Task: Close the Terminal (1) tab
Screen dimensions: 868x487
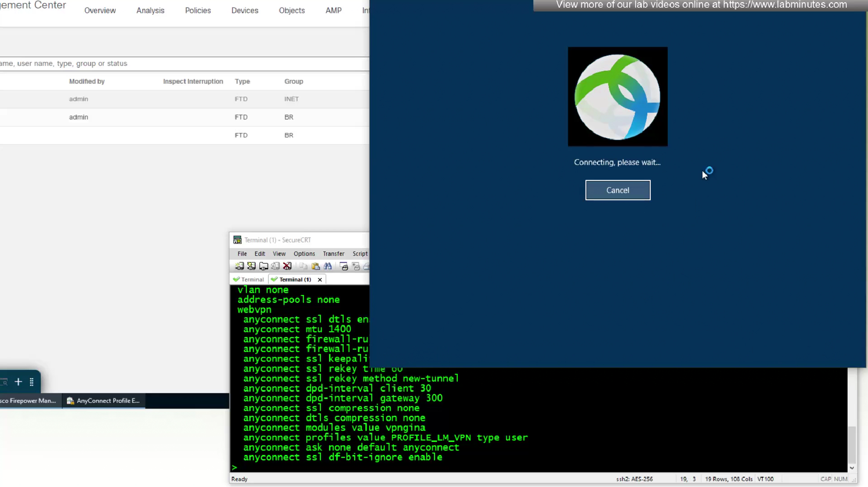Action: pos(320,280)
